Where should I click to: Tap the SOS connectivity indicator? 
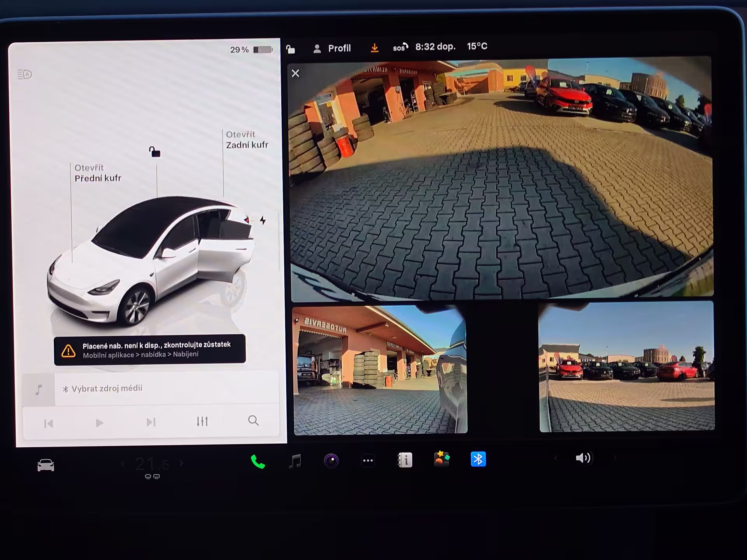click(x=400, y=47)
